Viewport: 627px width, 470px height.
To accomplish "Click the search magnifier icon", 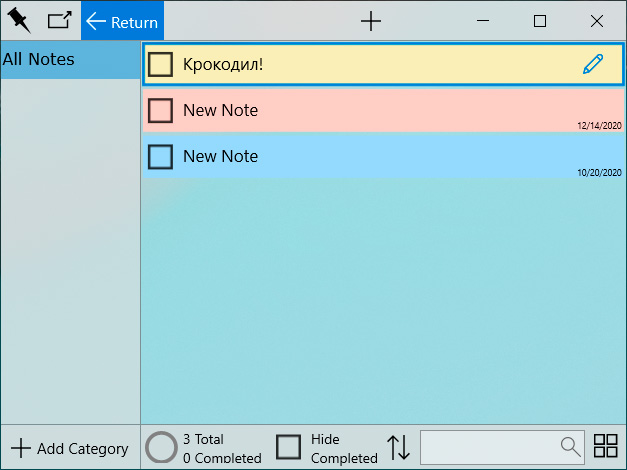I will (x=570, y=446).
